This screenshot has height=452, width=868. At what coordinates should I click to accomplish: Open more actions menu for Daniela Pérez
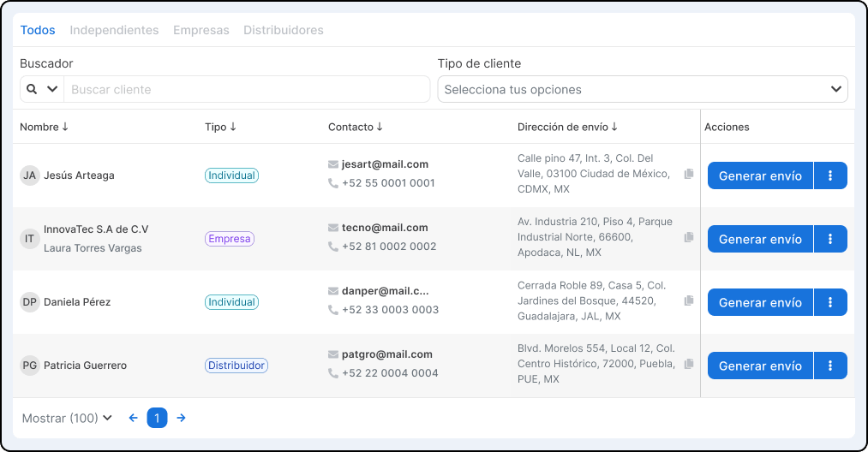coord(830,302)
